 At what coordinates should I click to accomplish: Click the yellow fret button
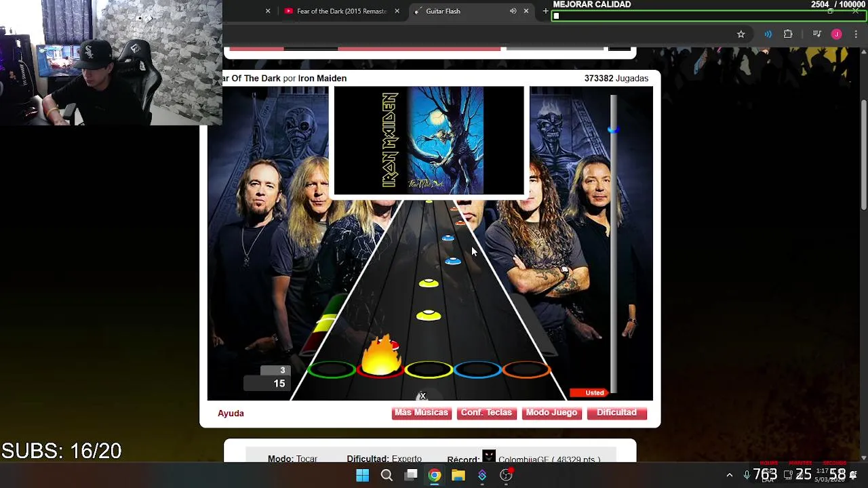[x=429, y=369]
